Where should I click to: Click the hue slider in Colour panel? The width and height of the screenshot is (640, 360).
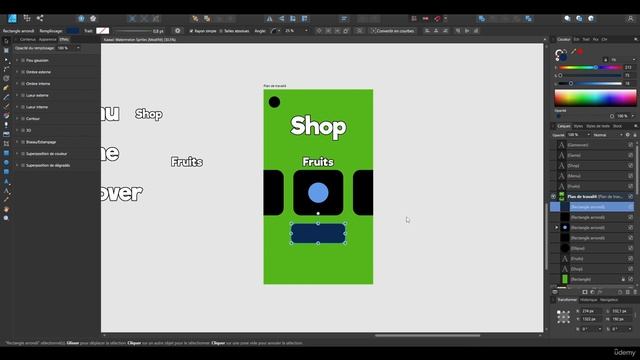point(591,67)
